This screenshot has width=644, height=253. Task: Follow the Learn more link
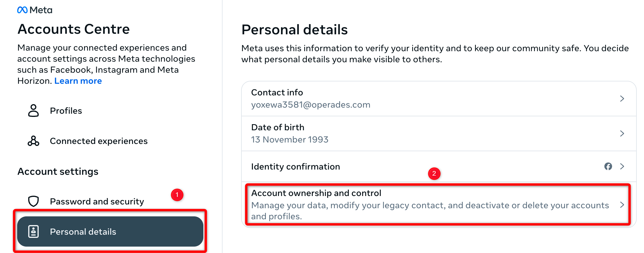78,81
